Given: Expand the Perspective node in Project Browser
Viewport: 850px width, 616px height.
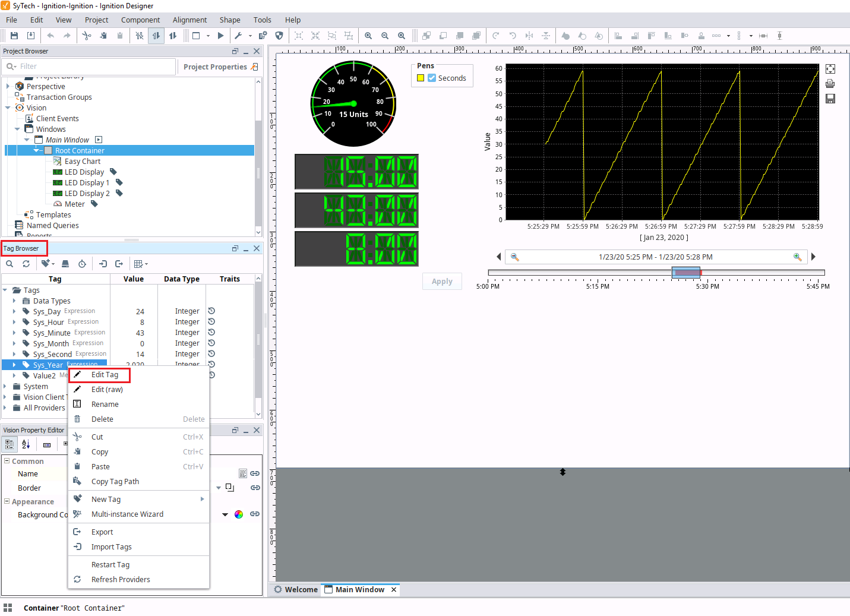Looking at the screenshot, I should tap(8, 86).
